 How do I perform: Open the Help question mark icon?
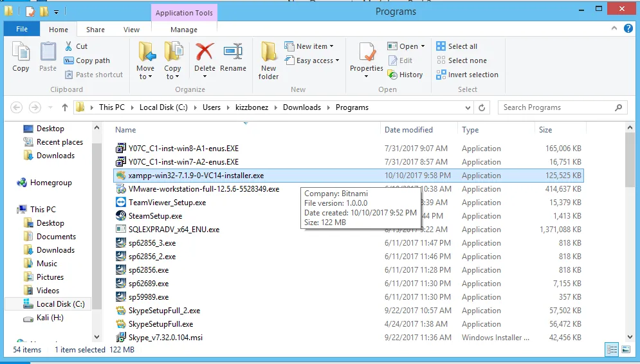pyautogui.click(x=628, y=28)
